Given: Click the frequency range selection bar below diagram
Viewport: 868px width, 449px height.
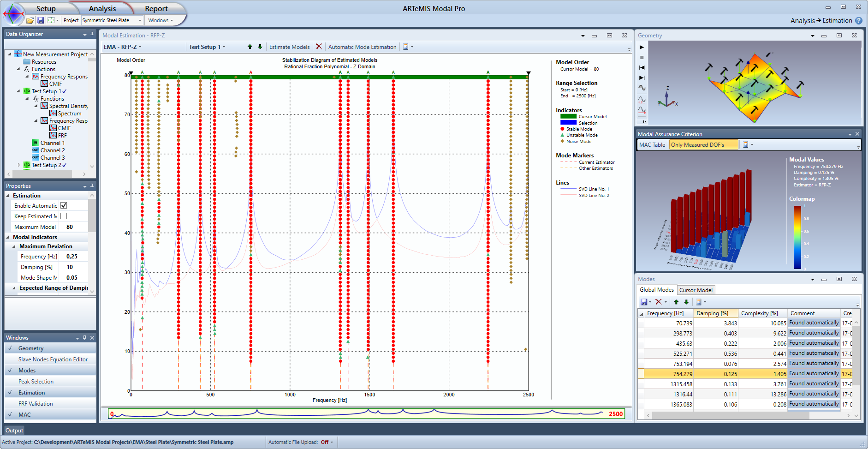Looking at the screenshot, I should point(366,413).
